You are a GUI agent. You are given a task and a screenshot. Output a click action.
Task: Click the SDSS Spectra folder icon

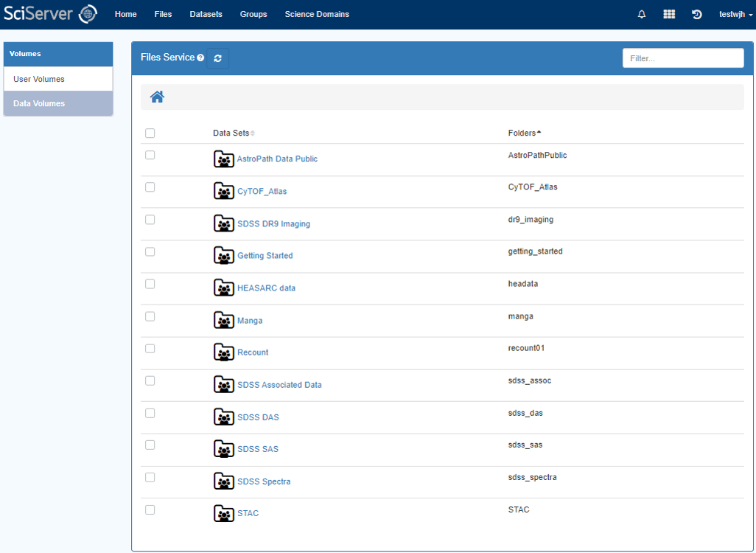(224, 481)
